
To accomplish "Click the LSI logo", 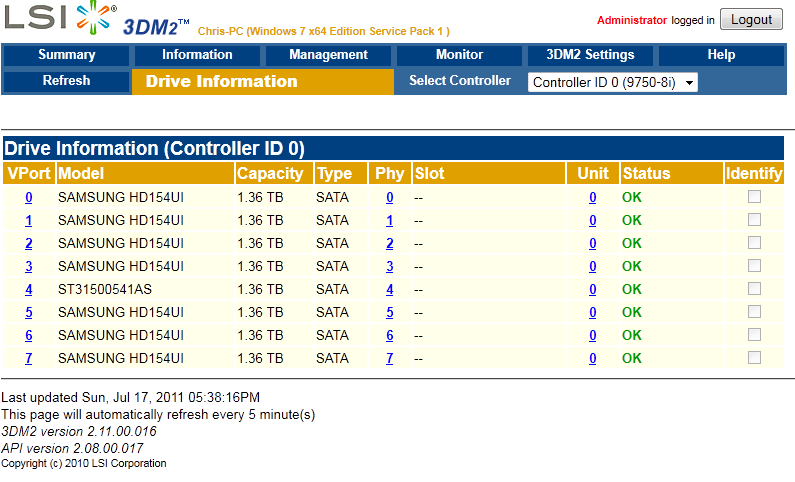I will (60, 17).
